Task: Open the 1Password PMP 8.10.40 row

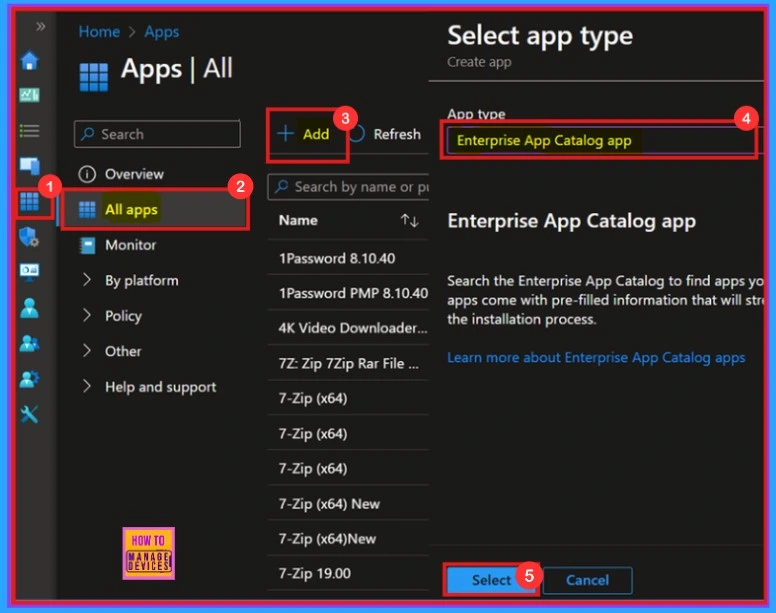Action: 348,293
